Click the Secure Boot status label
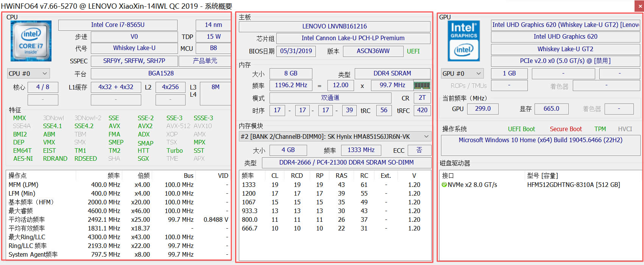The image size is (644, 265). (x=566, y=129)
